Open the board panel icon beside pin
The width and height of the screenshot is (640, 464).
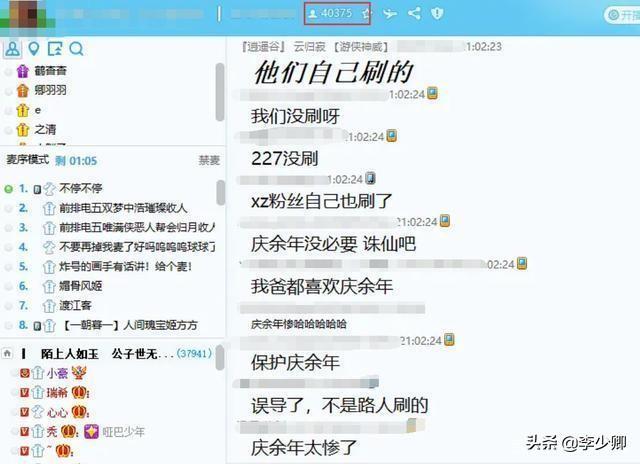(x=55, y=49)
